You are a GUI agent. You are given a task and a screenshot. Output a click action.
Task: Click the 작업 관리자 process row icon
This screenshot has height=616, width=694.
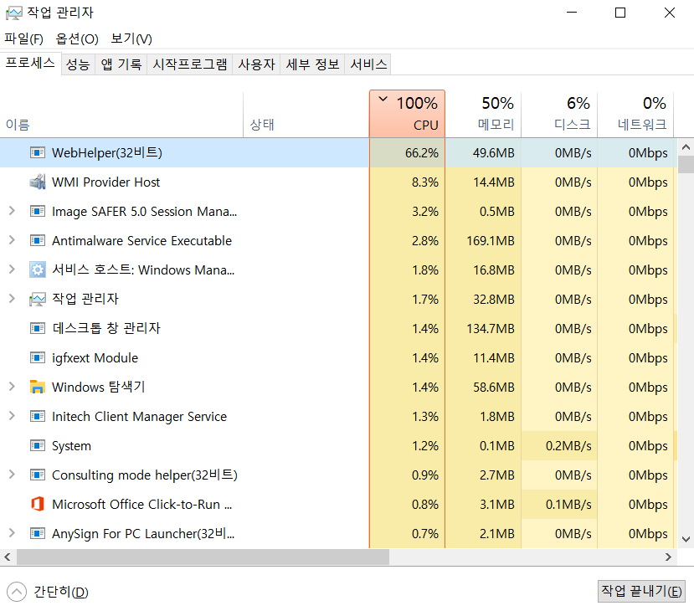point(38,299)
